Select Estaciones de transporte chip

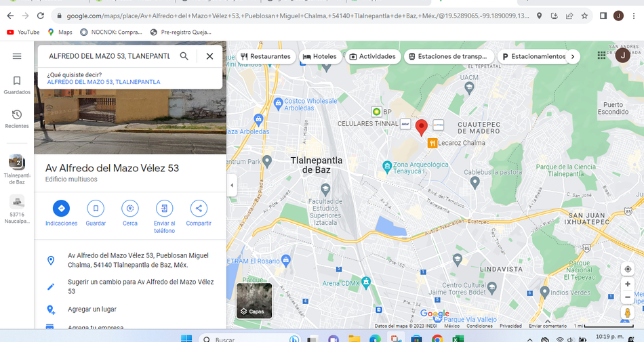tap(449, 57)
